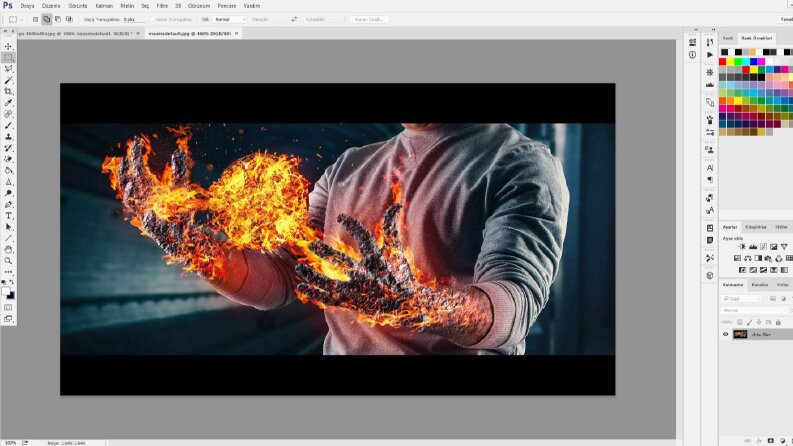
Task: Toggle anti-alias checkbox in options bar
Action: pos(152,19)
